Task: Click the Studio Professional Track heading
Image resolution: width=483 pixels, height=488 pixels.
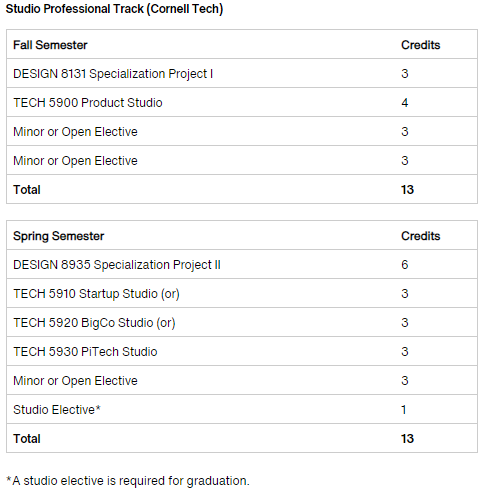Action: (x=114, y=9)
